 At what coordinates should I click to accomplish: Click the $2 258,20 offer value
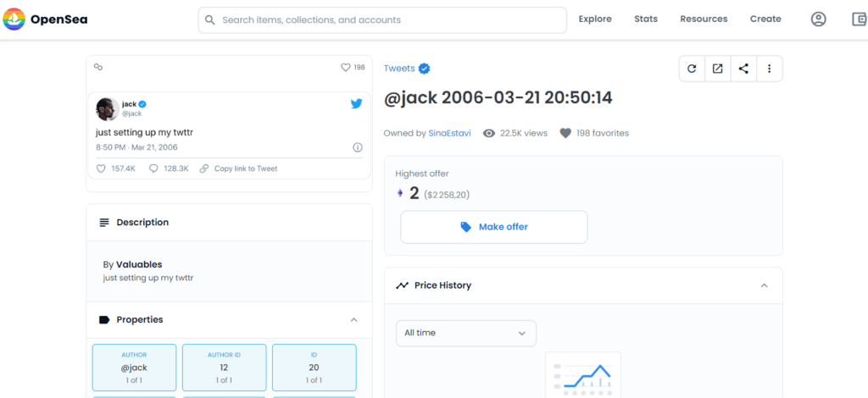(447, 195)
